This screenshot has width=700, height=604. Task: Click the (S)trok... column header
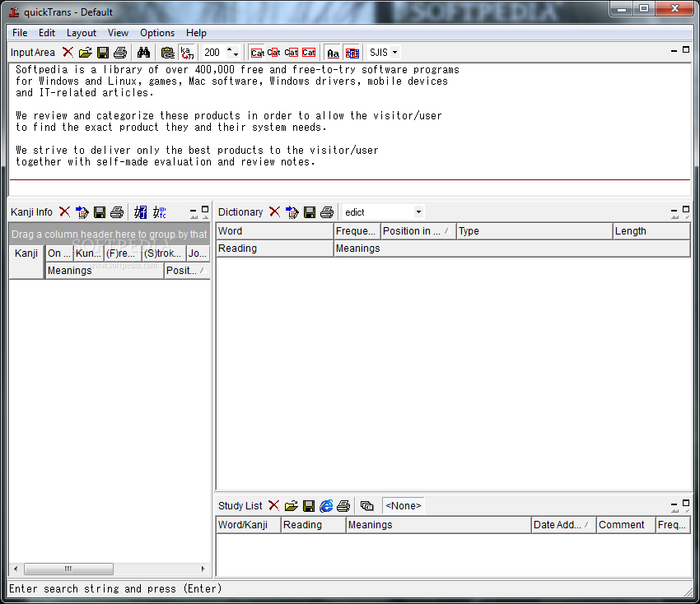point(163,253)
